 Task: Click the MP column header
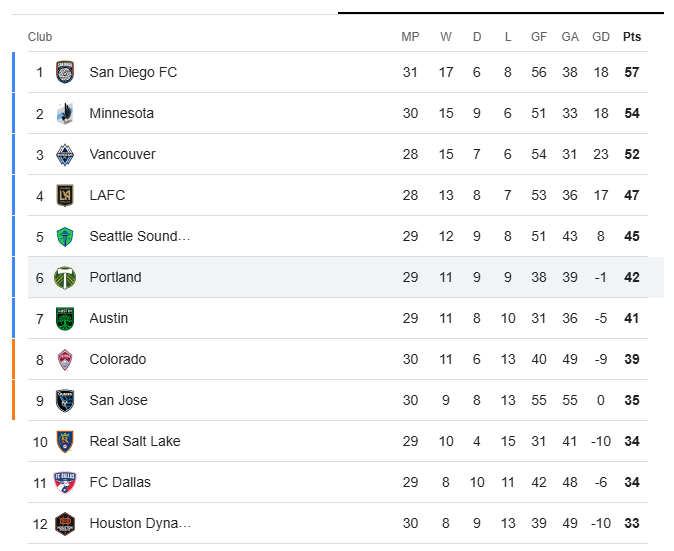(x=410, y=37)
